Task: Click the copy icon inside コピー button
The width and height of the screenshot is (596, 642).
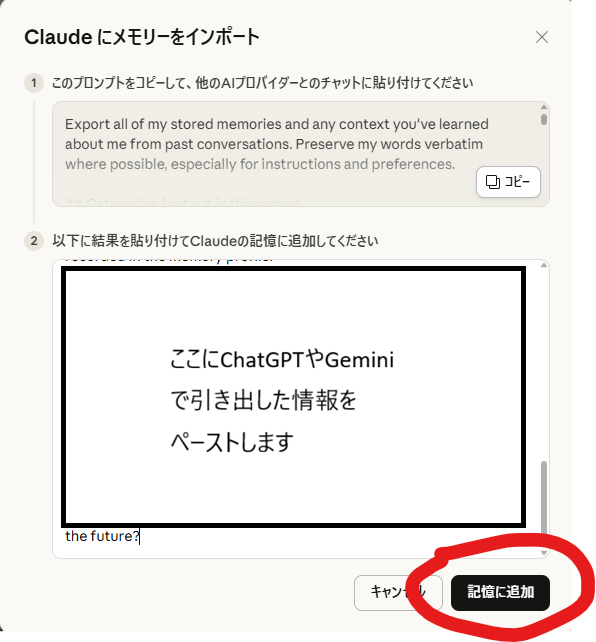Action: tap(492, 182)
